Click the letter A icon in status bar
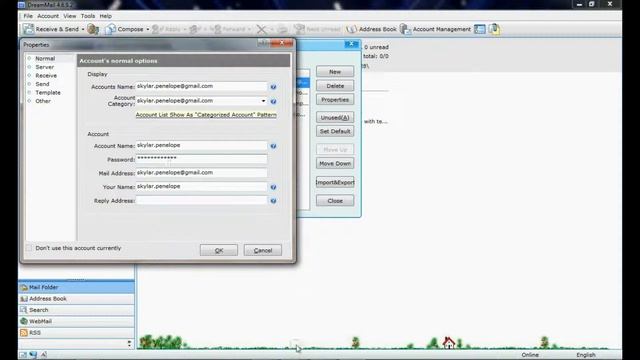The width and height of the screenshot is (640, 360). coord(44,355)
